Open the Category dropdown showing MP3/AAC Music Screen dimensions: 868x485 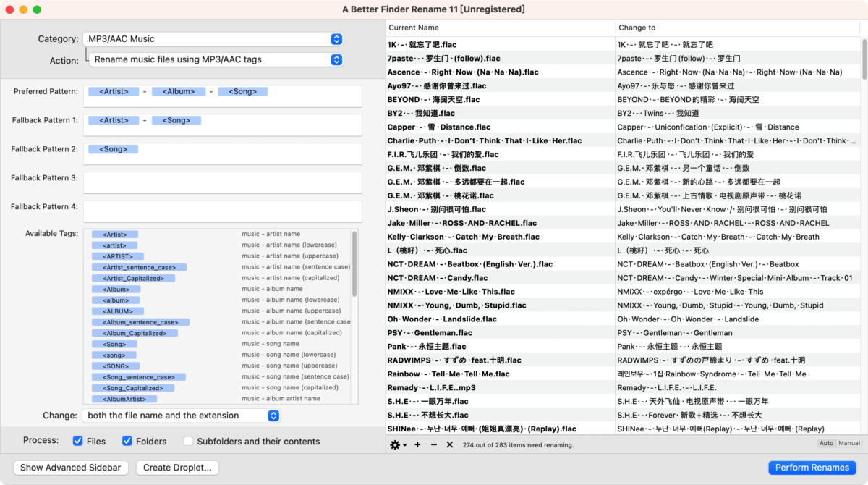point(213,38)
